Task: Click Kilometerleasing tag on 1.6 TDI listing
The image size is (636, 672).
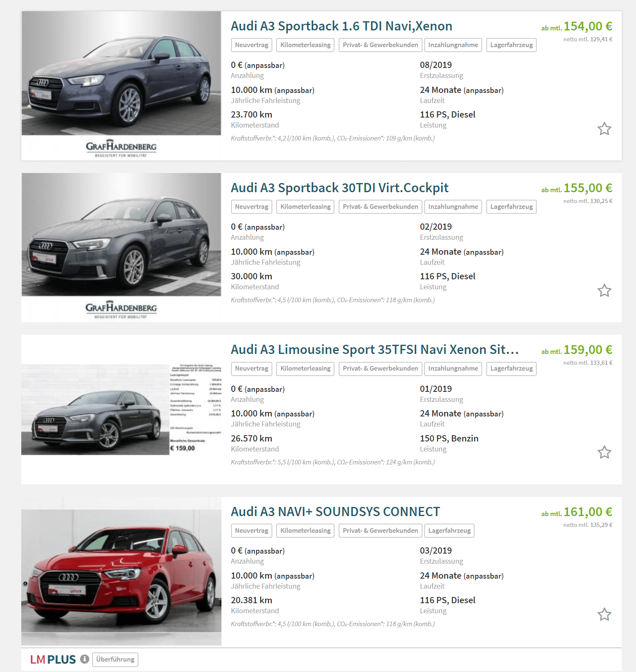Action: pyautogui.click(x=305, y=45)
